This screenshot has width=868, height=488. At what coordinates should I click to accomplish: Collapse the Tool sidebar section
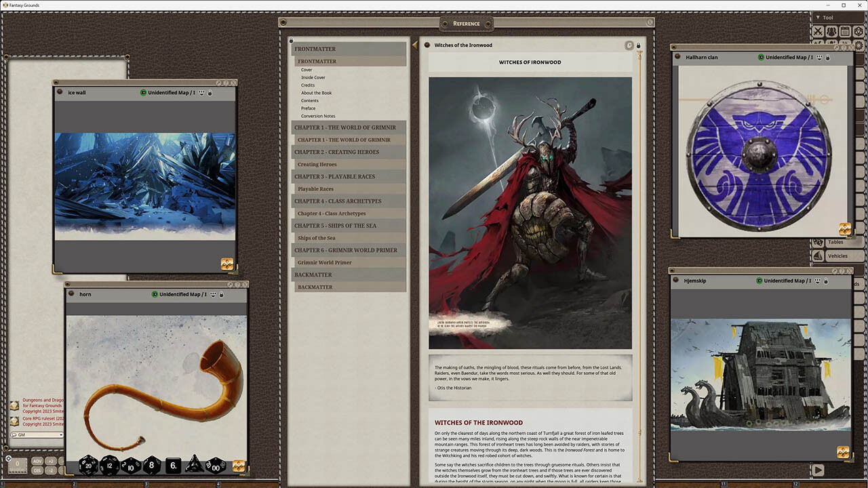pos(818,18)
